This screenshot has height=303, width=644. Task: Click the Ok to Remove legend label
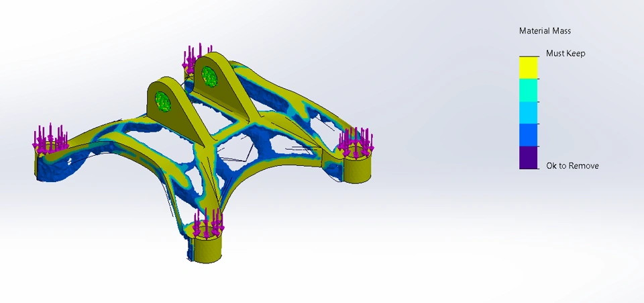(572, 166)
